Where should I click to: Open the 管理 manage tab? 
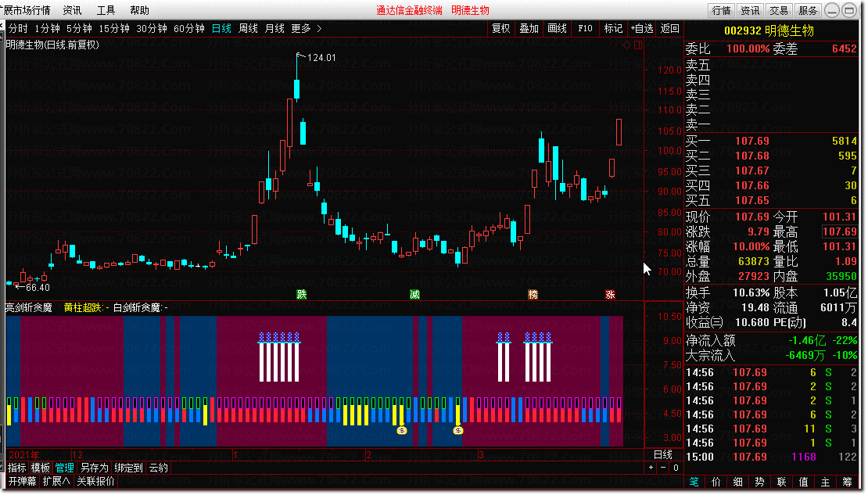tap(64, 468)
